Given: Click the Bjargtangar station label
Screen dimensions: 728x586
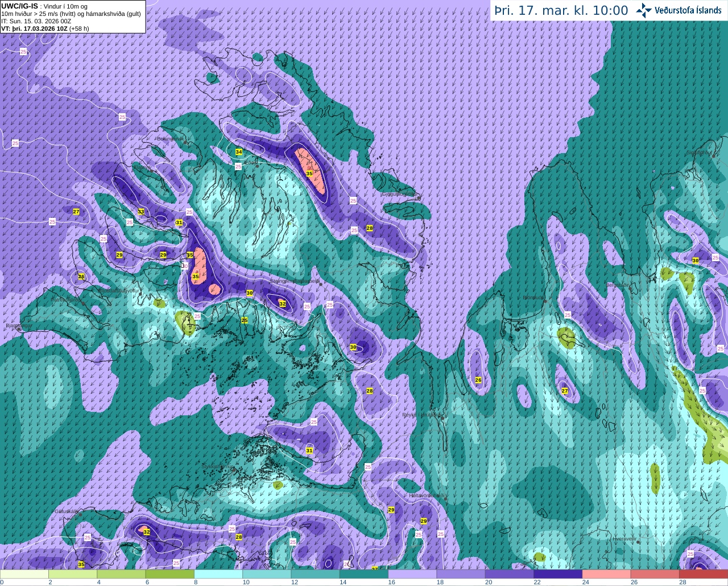Looking at the screenshot, I should pyautogui.click(x=19, y=326).
